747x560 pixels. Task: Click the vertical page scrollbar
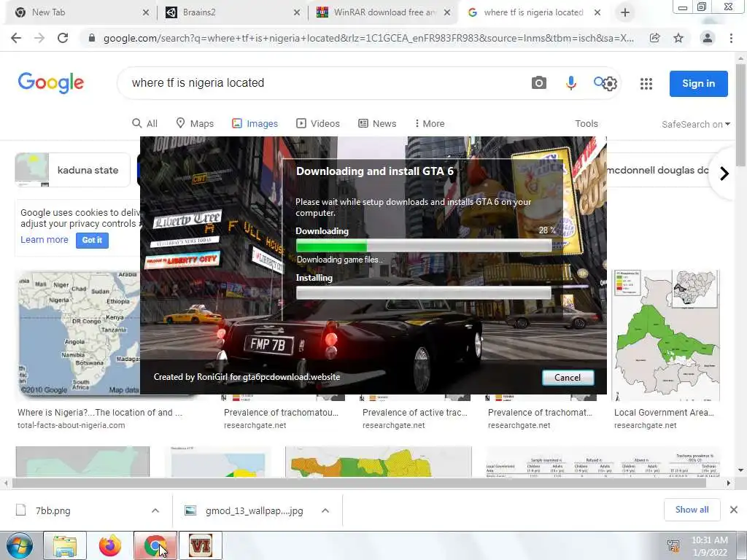pos(740,114)
